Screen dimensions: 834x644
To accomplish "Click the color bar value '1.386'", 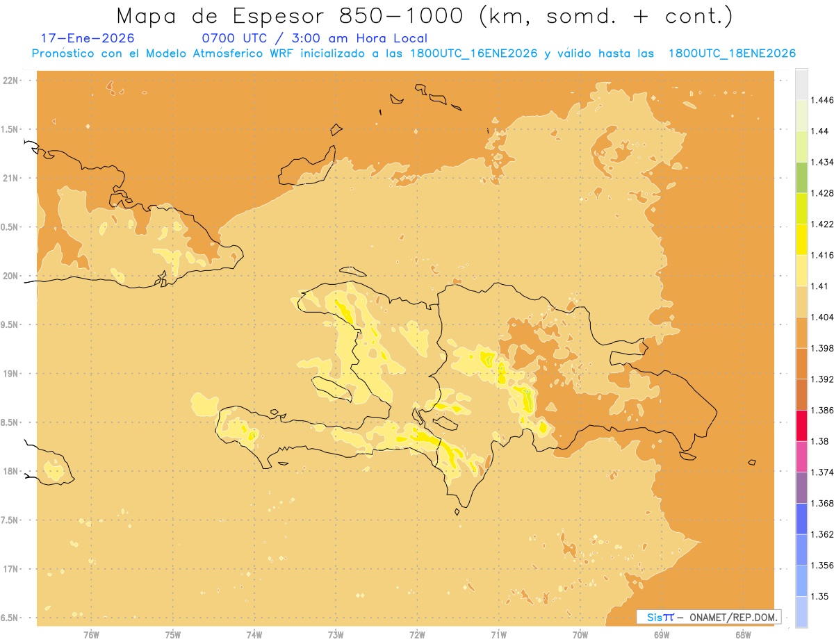I will click(x=821, y=411).
